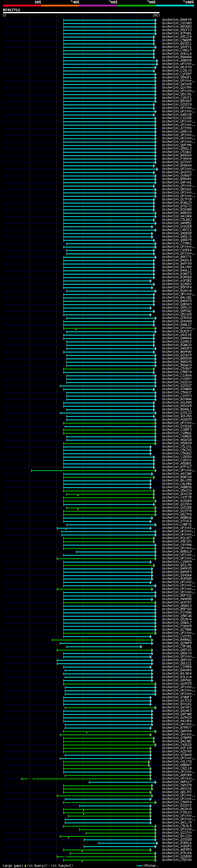This screenshot has height=868, width=197.
Task: Select hit UniRef100_C1FDM7
Action: coord(177,74)
